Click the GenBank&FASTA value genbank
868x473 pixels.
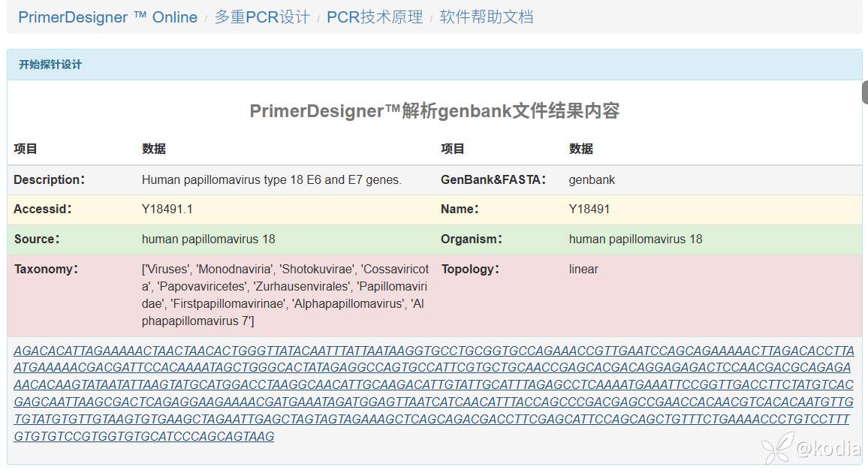(x=592, y=180)
